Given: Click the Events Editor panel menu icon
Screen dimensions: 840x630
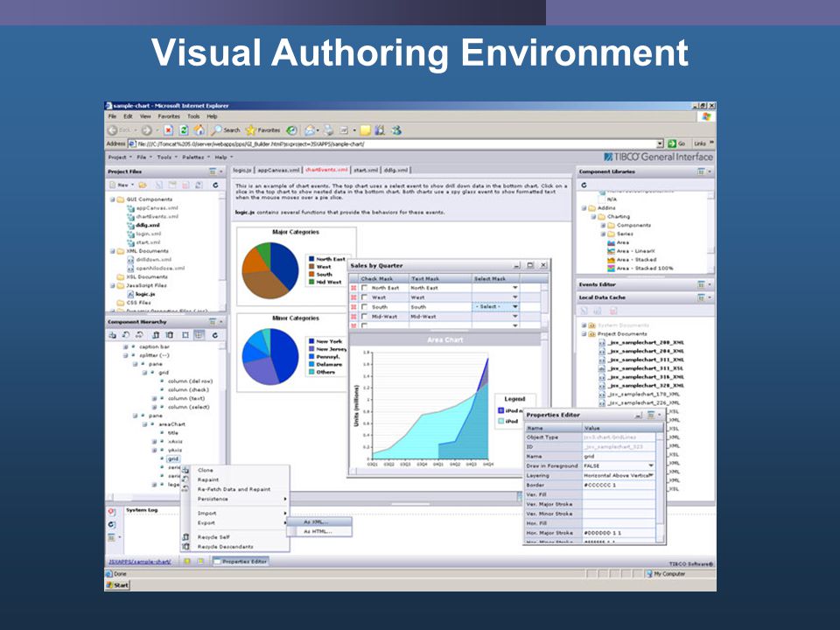Looking at the screenshot, I should coord(701,284).
